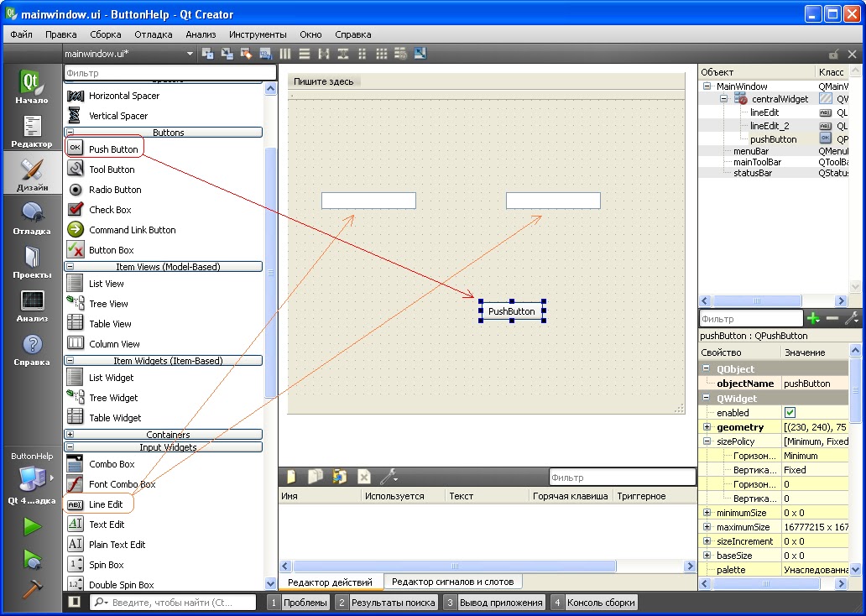Open the Анализ mode
Viewport: 866px width, 616px height.
click(x=32, y=305)
